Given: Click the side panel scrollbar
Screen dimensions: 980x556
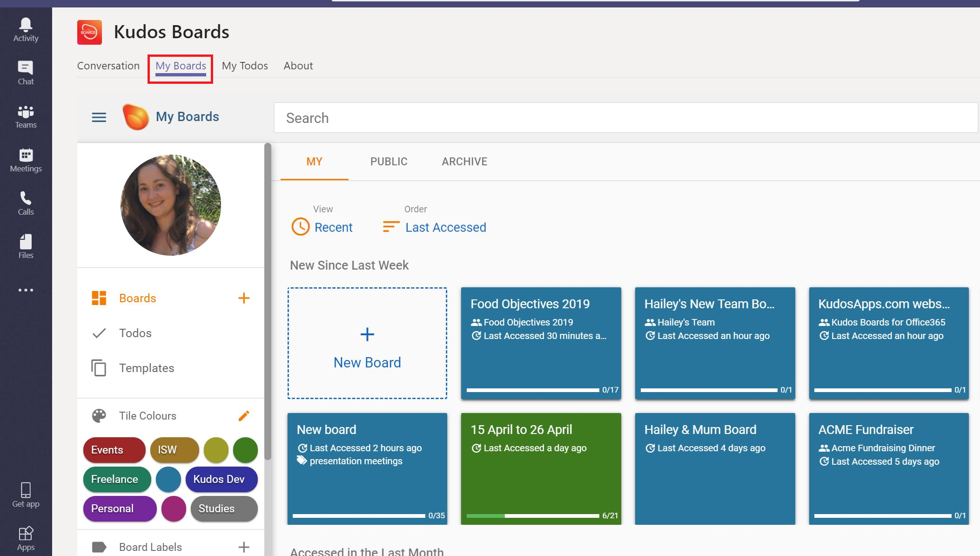Looking at the screenshot, I should [x=268, y=301].
